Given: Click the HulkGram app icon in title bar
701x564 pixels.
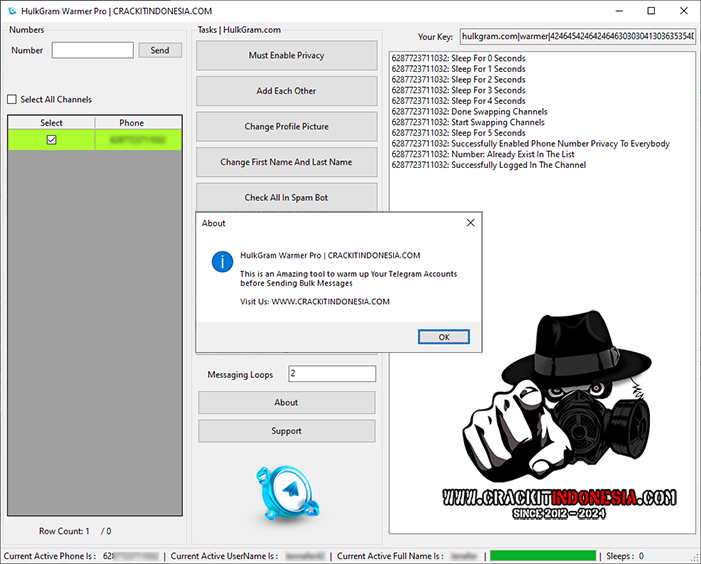Looking at the screenshot, I should 11,11.
